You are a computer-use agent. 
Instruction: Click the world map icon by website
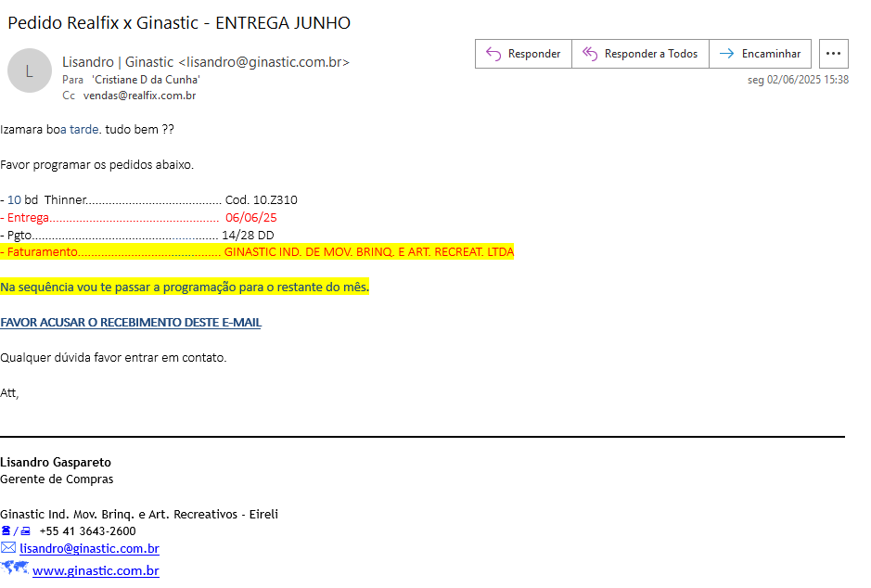point(15,569)
